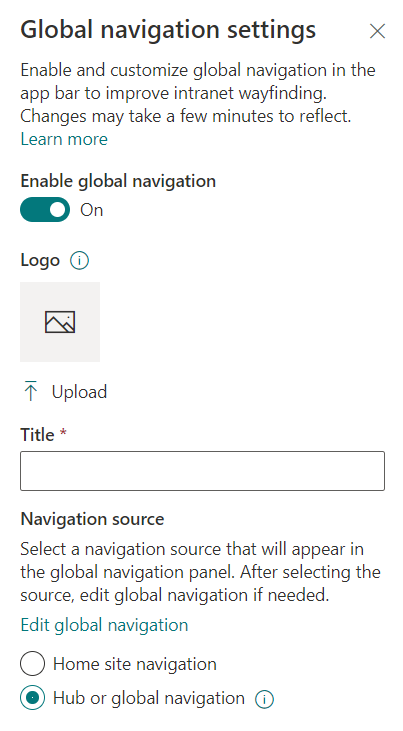Screen dimensions: 403x731
Task: Show info icon beside Hub or global navigation
Action: pyautogui.click(x=264, y=699)
